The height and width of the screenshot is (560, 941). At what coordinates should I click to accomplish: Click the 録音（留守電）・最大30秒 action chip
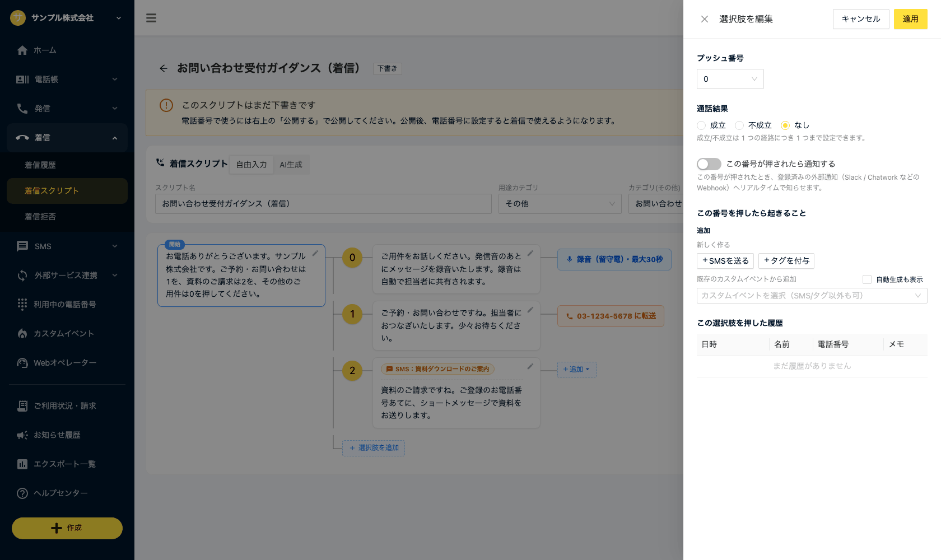(x=614, y=260)
